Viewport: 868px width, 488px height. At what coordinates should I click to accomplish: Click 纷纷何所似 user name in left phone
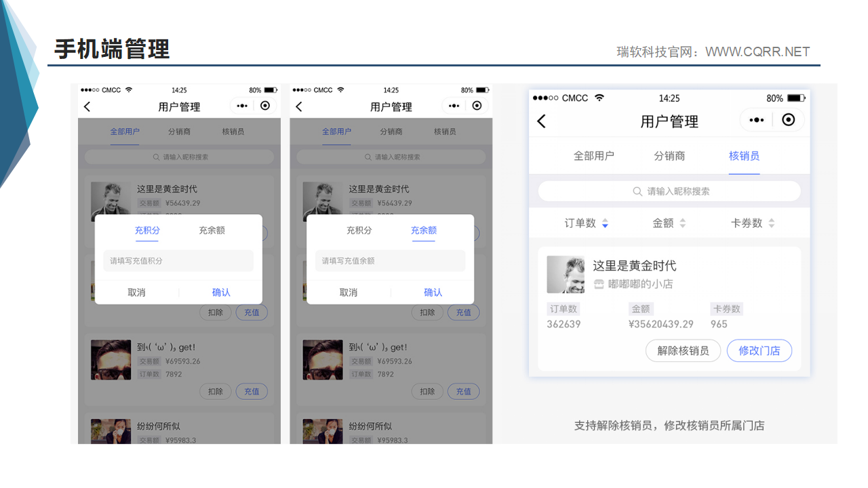[x=159, y=426]
